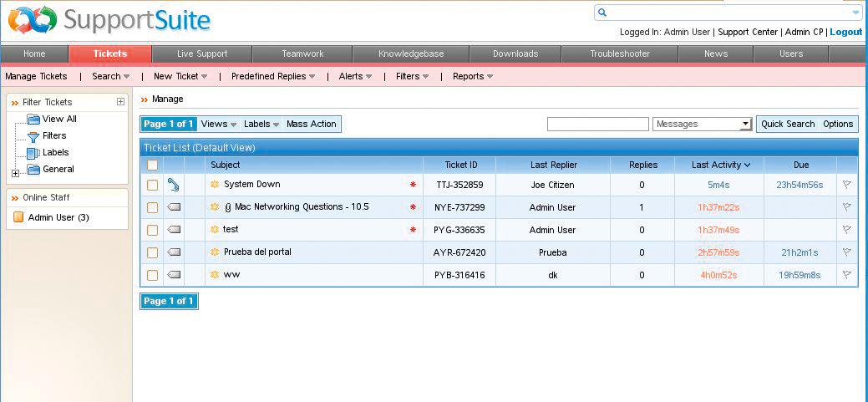
Task: Click the label tag icon on Prueba del portal row
Action: [174, 252]
